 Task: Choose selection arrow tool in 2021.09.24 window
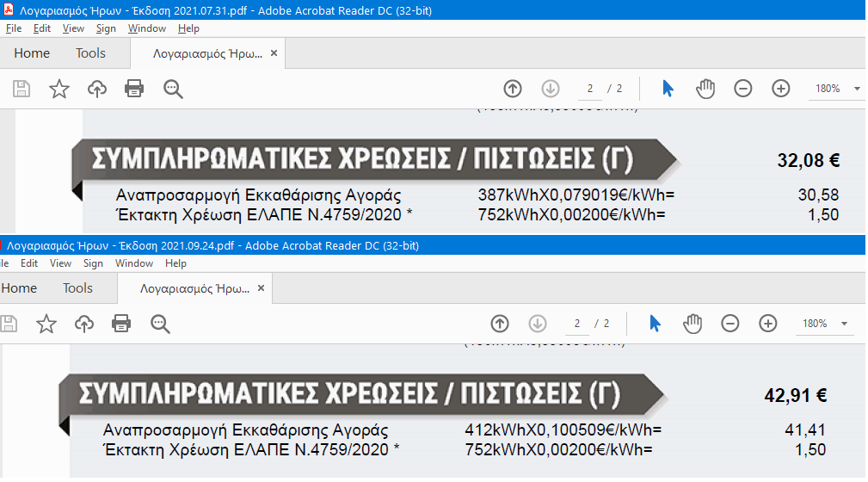click(655, 324)
